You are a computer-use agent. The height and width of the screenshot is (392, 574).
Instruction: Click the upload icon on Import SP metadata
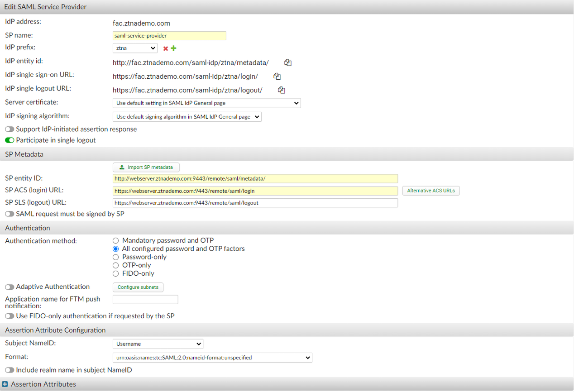point(122,167)
